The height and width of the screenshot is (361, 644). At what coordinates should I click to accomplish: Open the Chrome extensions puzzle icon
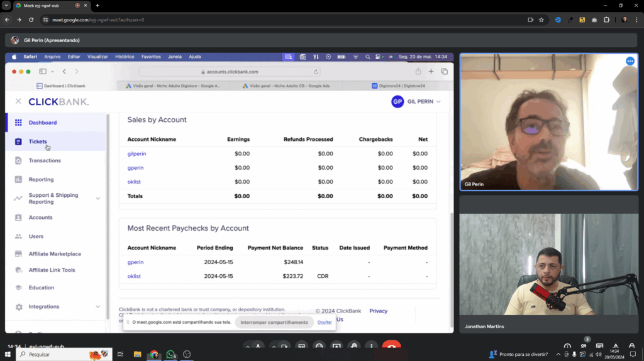tap(606, 19)
